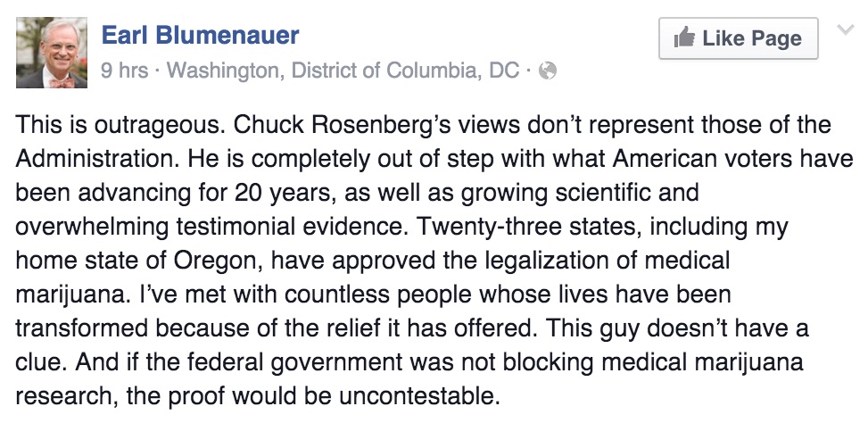Image resolution: width=868 pixels, height=423 pixels.
Task: Open the Earl Blumenauer page name link
Action: (201, 35)
